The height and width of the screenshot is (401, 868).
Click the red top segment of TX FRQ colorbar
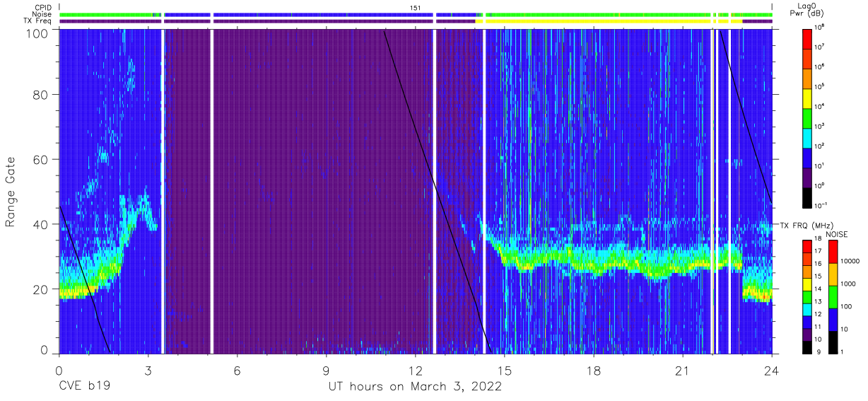807,247
